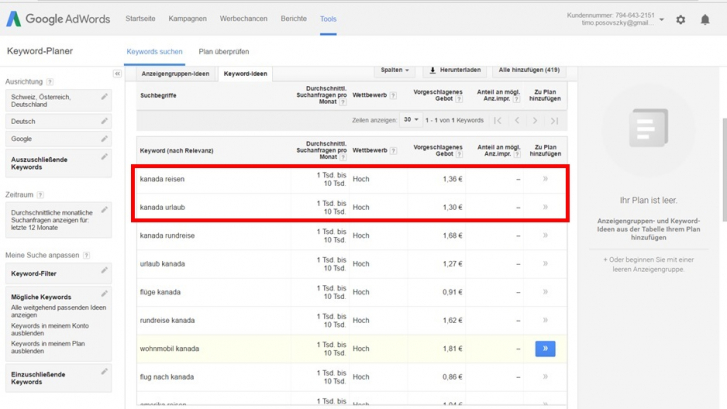Screen dimensions: 727x409
Task: Click the Google AdWords logo
Action: pos(58,19)
